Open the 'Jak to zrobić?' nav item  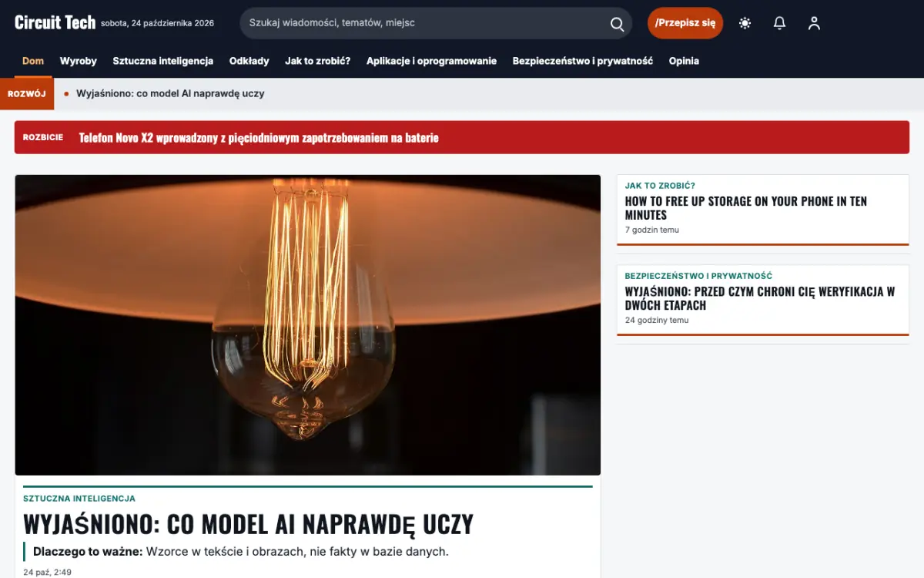tap(318, 61)
